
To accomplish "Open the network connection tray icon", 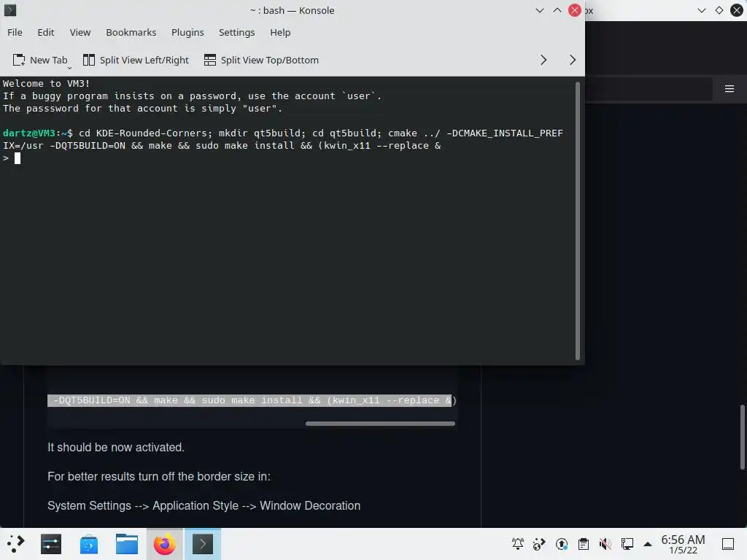I will (627, 544).
